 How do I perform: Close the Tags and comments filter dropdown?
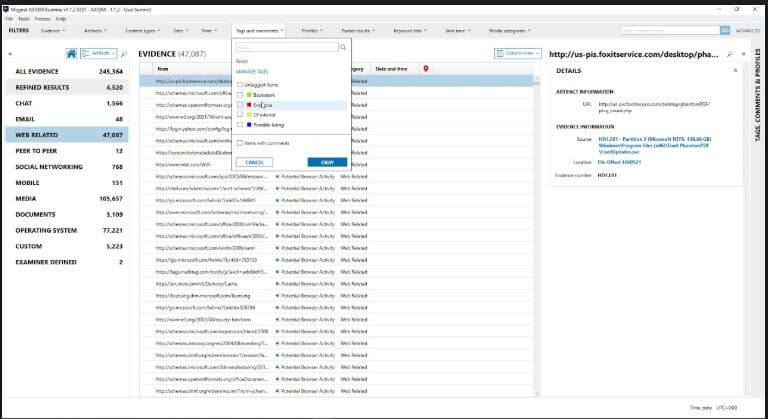[x=259, y=30]
